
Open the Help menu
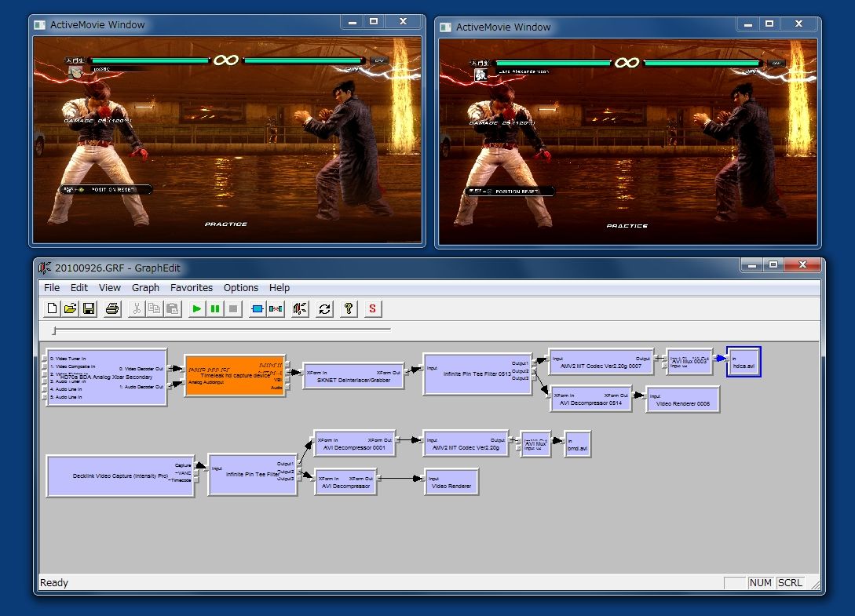click(x=280, y=288)
